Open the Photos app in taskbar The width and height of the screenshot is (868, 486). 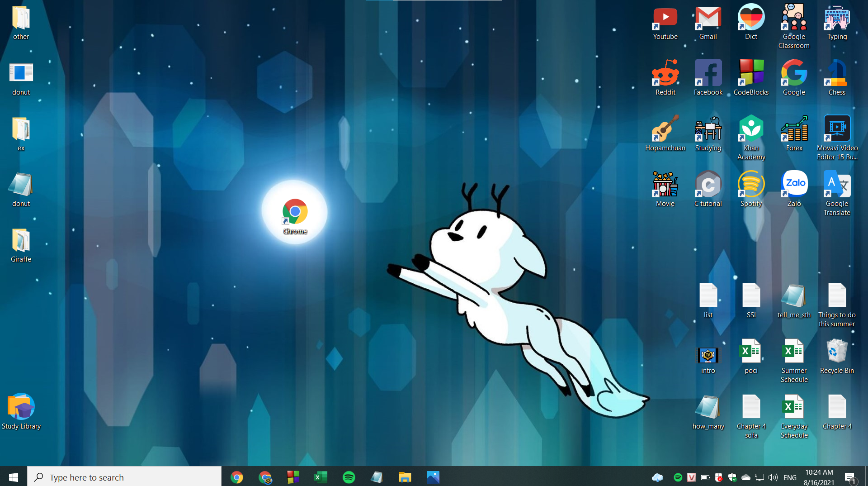433,477
